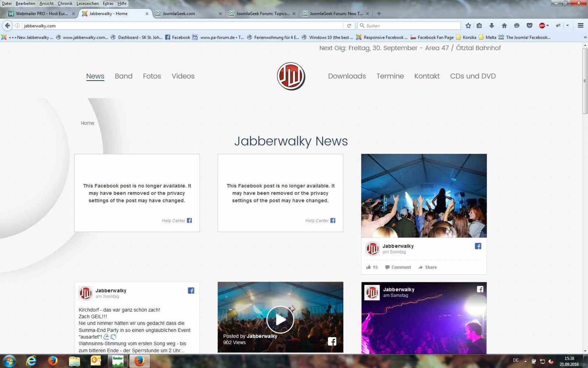
Task: Open the Chronik menu
Action: (65, 3)
